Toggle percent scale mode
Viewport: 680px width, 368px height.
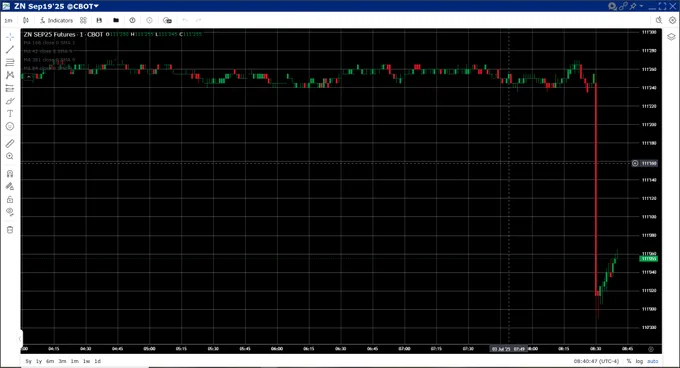point(629,361)
